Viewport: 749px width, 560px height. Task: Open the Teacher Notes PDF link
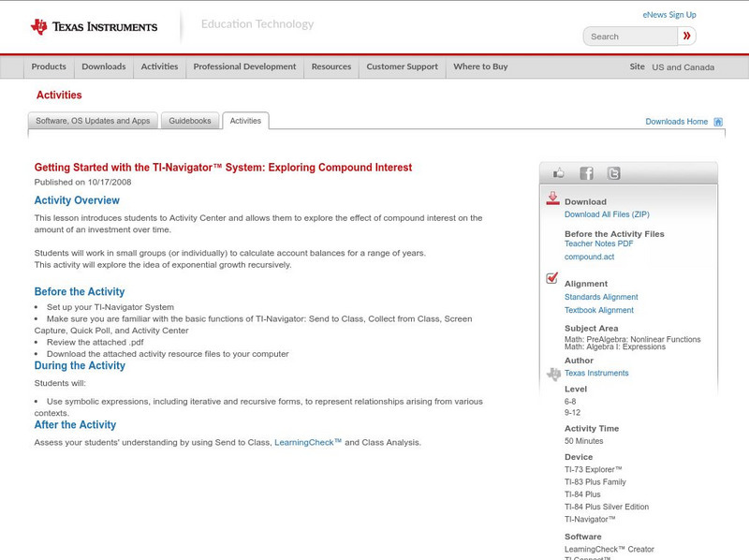pos(598,243)
